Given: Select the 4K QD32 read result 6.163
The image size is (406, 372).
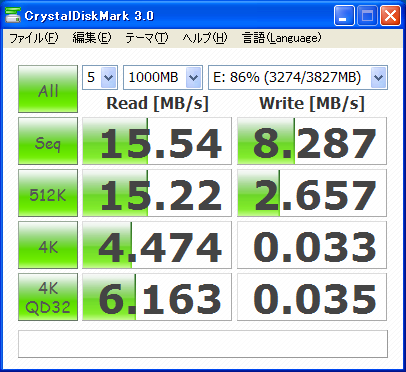Looking at the screenshot, I should 157,297.
